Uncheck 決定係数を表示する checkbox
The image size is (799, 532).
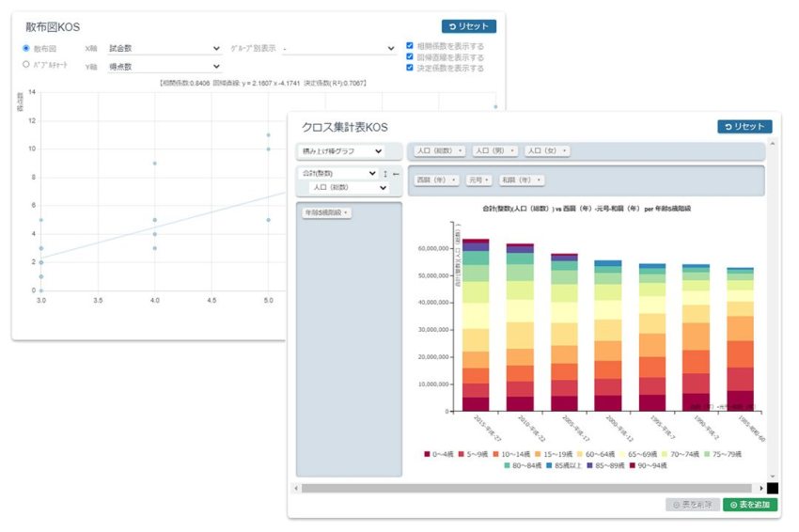(x=410, y=68)
